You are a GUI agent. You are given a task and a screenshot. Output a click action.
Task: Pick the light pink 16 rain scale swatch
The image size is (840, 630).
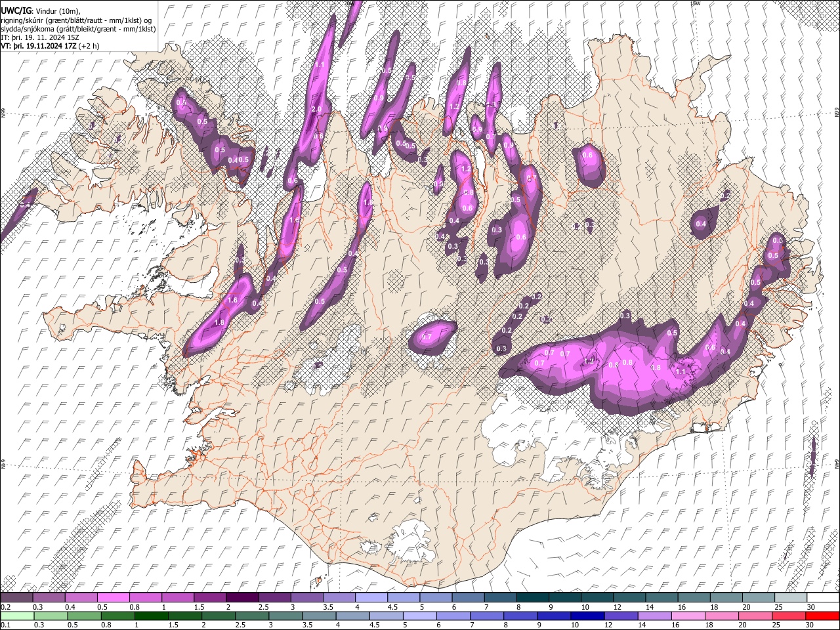[x=688, y=616]
